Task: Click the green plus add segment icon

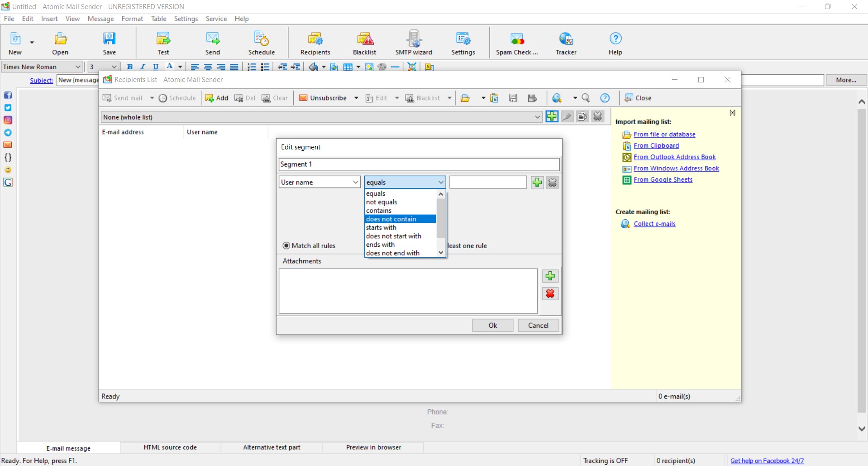Action: [552, 116]
